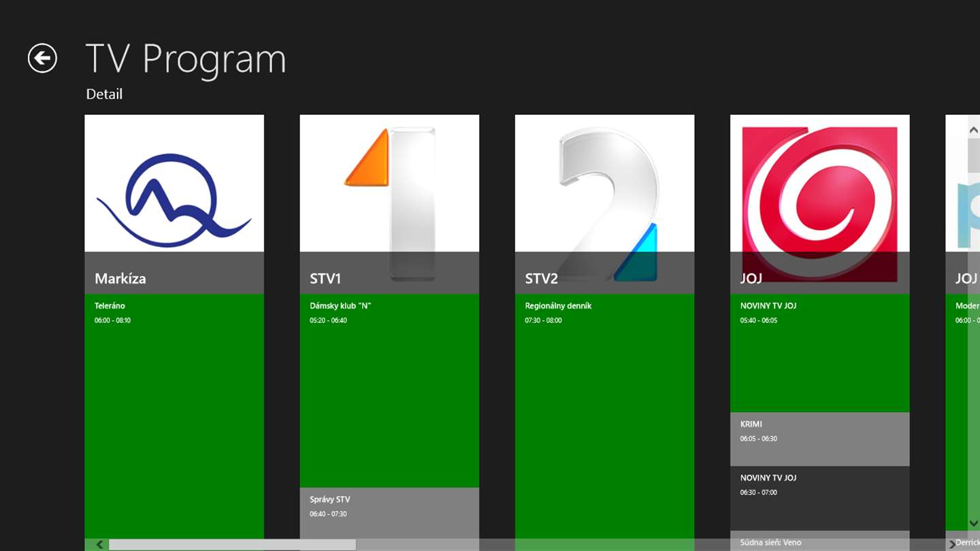Click the Detail subtitle
980x551 pixels.
pyautogui.click(x=104, y=95)
